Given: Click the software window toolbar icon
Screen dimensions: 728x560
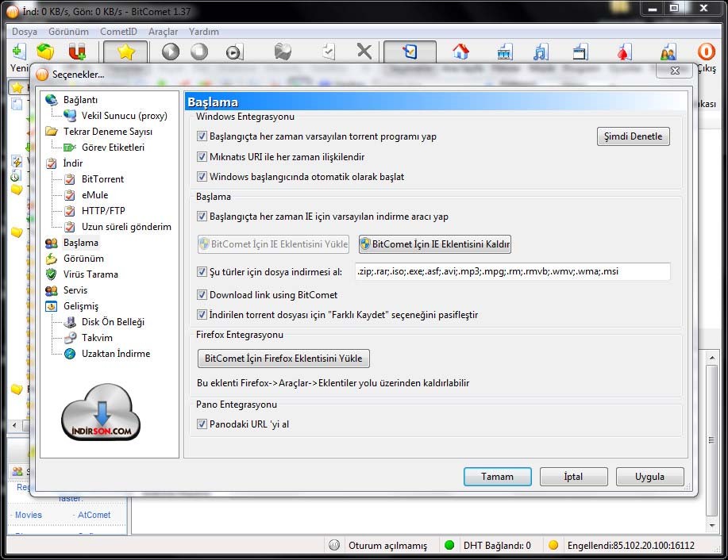Looking at the screenshot, I should point(580,52).
